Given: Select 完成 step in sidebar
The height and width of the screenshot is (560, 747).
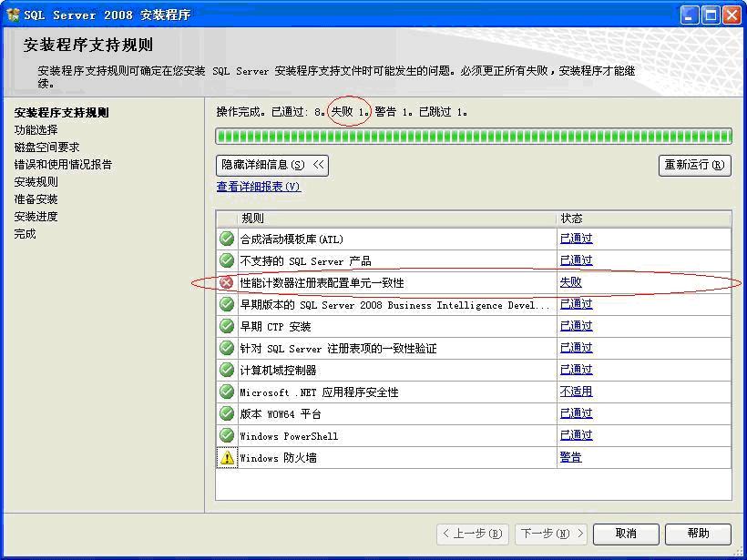Looking at the screenshot, I should click(x=25, y=234).
